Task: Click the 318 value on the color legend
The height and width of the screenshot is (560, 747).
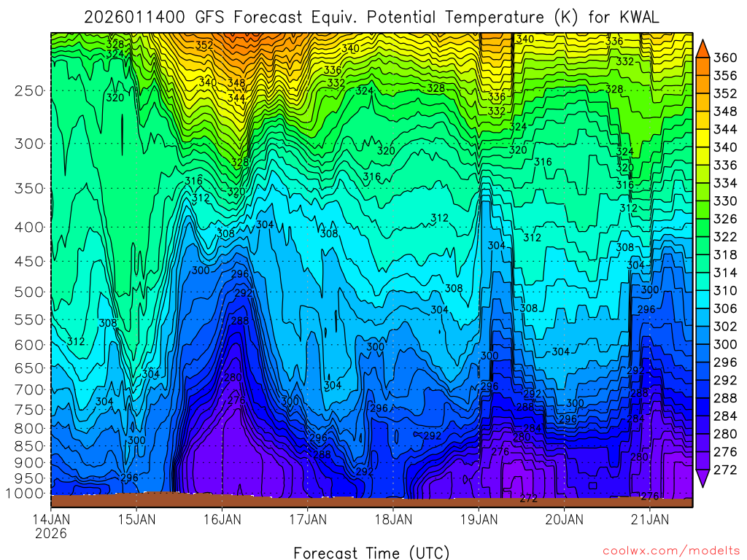Action: (x=725, y=254)
